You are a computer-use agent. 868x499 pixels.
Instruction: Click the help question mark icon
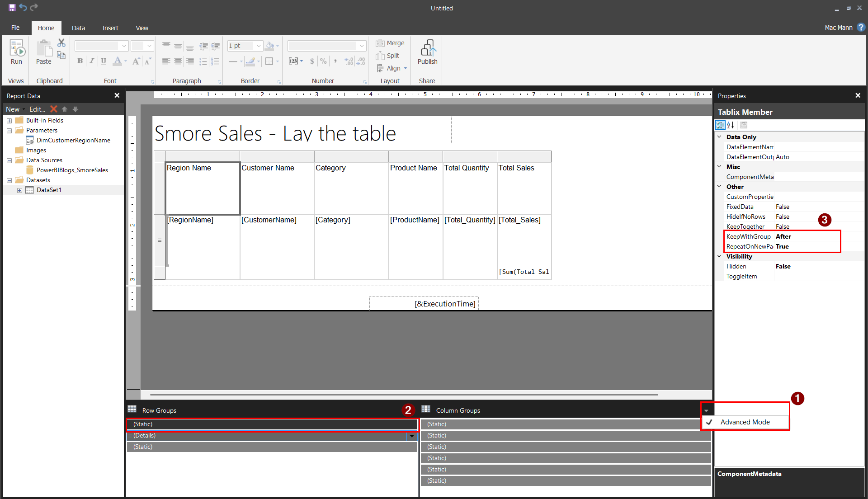[x=861, y=27]
